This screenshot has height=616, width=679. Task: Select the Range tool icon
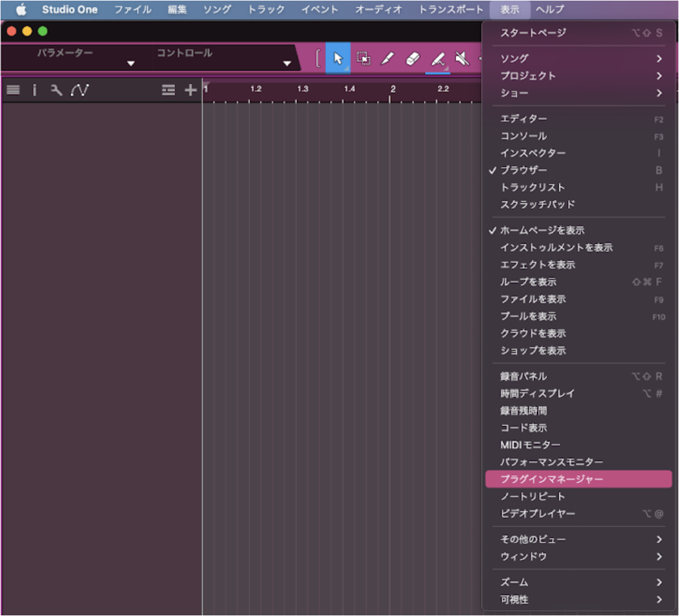[x=363, y=59]
